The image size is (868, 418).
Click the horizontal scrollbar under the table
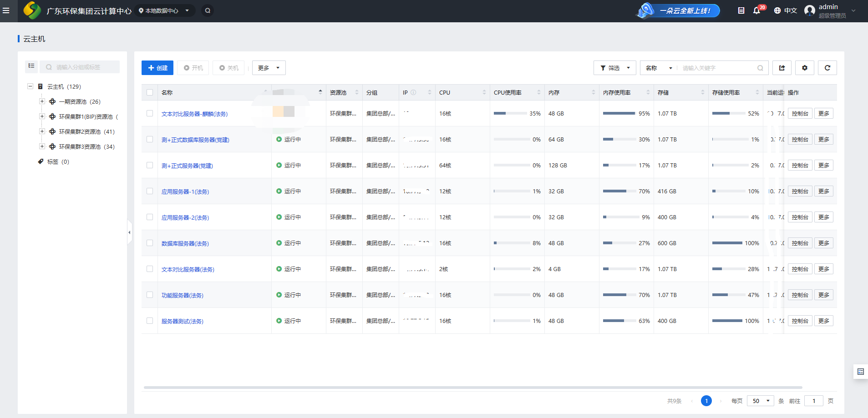pos(472,388)
